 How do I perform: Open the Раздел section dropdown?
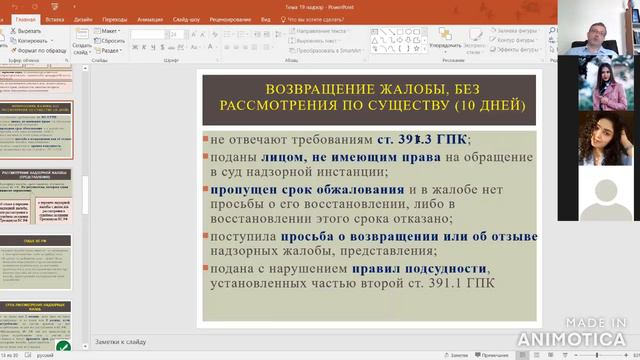coord(109,51)
